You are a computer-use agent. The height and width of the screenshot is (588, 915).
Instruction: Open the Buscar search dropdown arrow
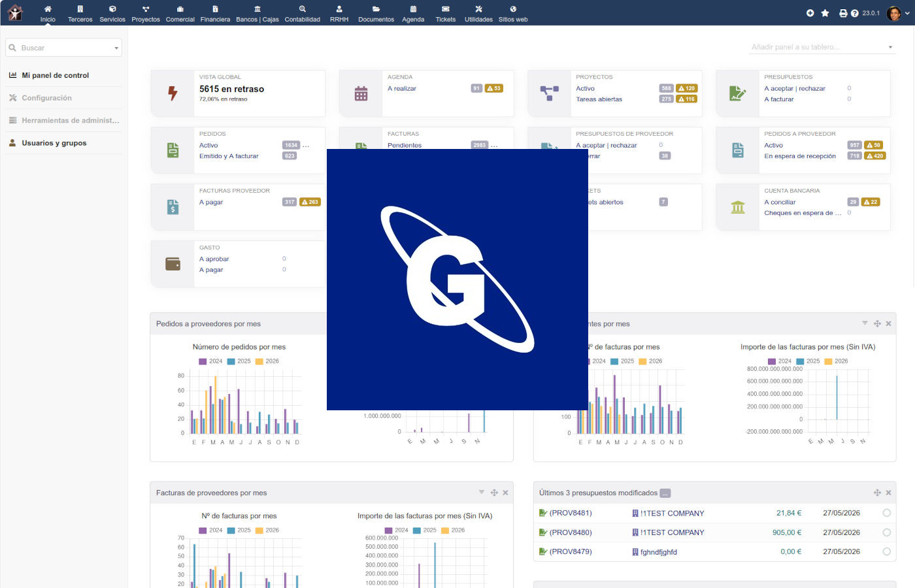pos(116,48)
